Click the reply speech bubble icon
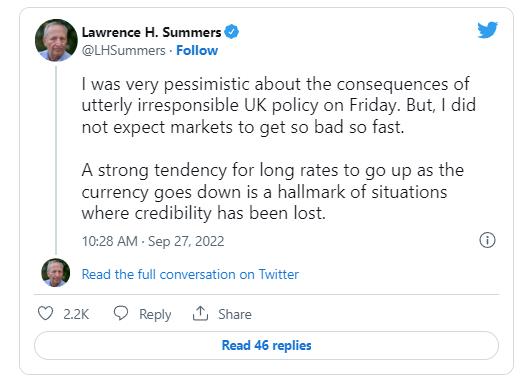The image size is (529, 388). pyautogui.click(x=121, y=313)
